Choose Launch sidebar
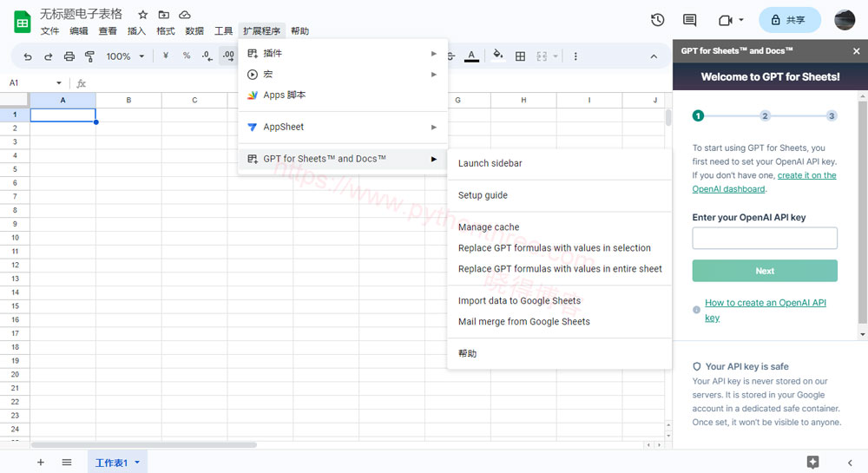This screenshot has width=868, height=473. click(x=559, y=164)
